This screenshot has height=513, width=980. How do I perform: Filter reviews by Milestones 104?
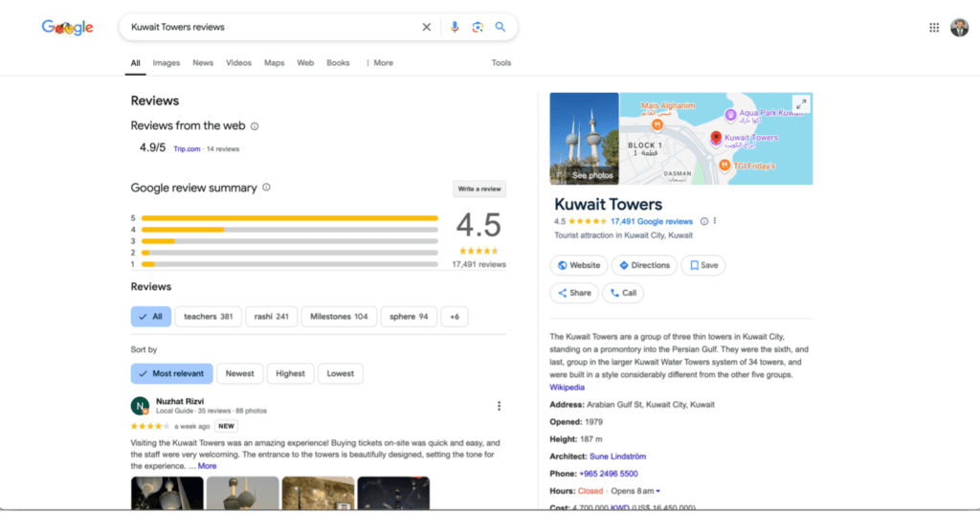tap(340, 317)
